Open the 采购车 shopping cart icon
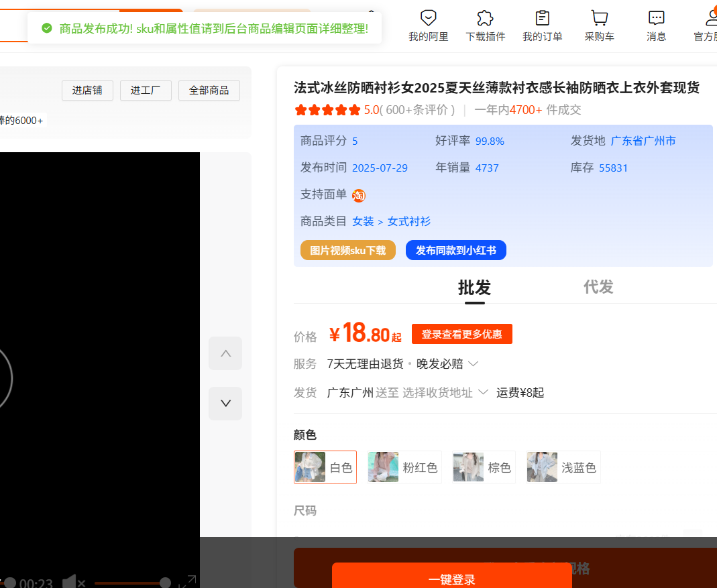This screenshot has width=717, height=588. (599, 18)
